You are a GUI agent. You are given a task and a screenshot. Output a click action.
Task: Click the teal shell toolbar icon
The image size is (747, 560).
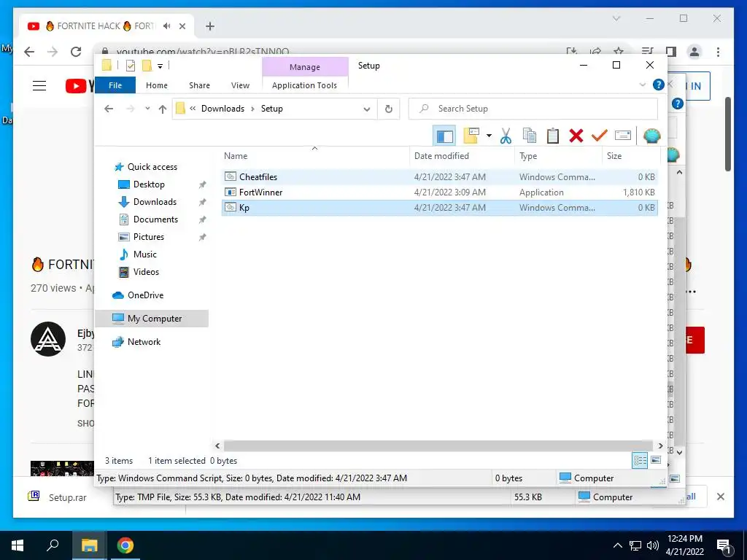651,136
